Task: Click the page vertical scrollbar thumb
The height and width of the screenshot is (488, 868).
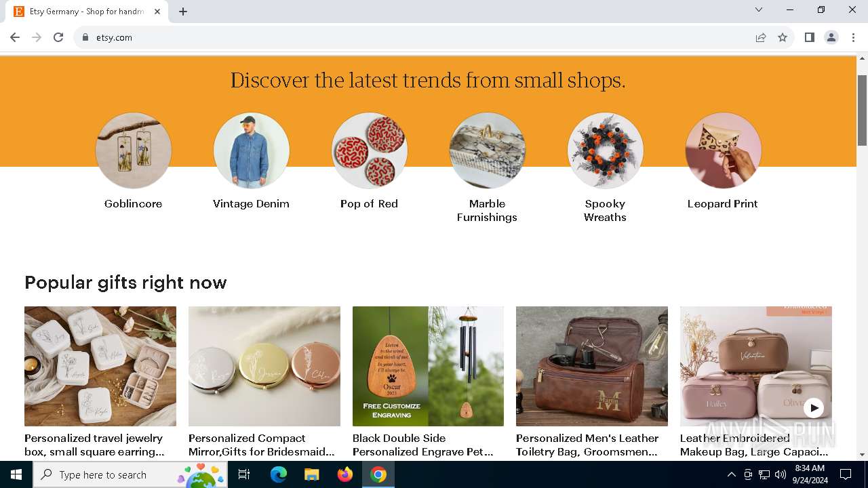Action: point(862,110)
